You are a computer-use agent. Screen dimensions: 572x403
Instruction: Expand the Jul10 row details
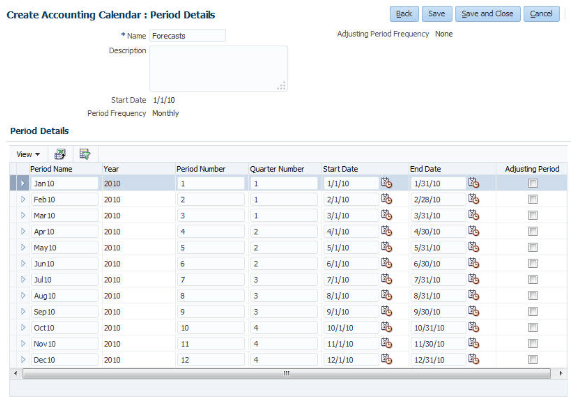pos(23,279)
